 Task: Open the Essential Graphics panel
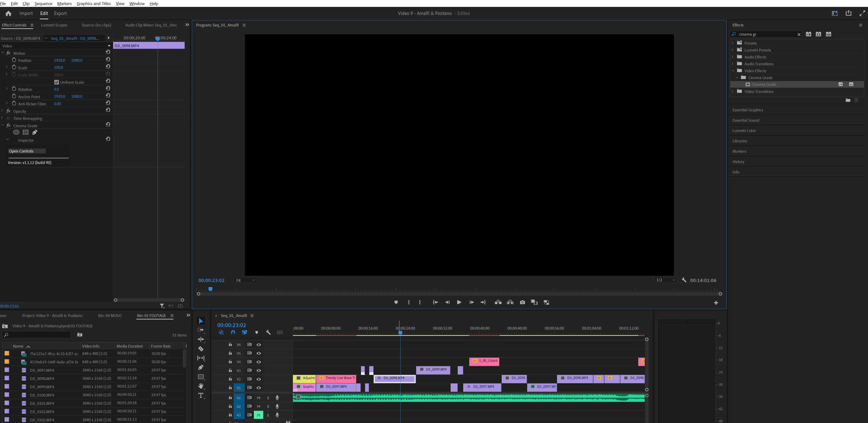point(748,110)
